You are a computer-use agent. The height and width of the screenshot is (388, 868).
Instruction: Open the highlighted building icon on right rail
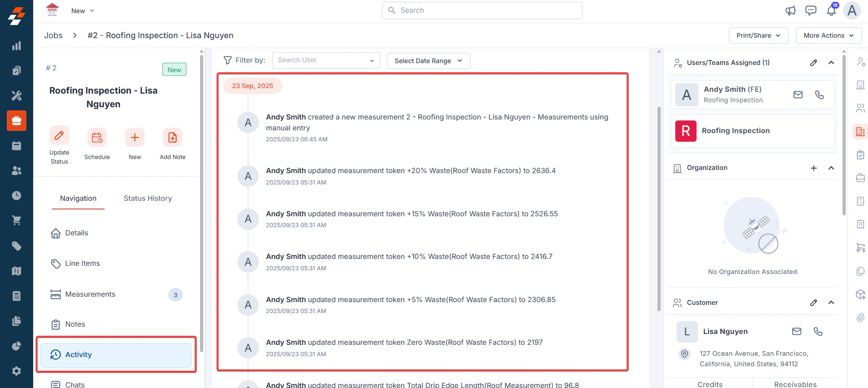pos(860,132)
